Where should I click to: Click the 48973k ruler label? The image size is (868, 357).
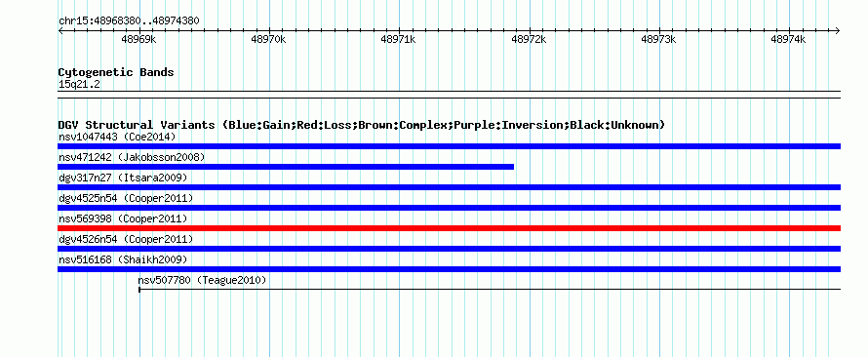tap(658, 39)
